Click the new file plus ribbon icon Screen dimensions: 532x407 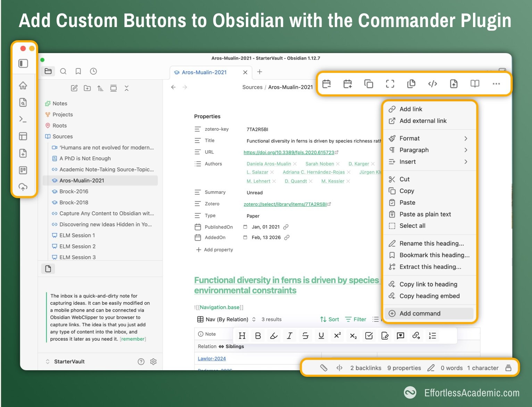23,153
